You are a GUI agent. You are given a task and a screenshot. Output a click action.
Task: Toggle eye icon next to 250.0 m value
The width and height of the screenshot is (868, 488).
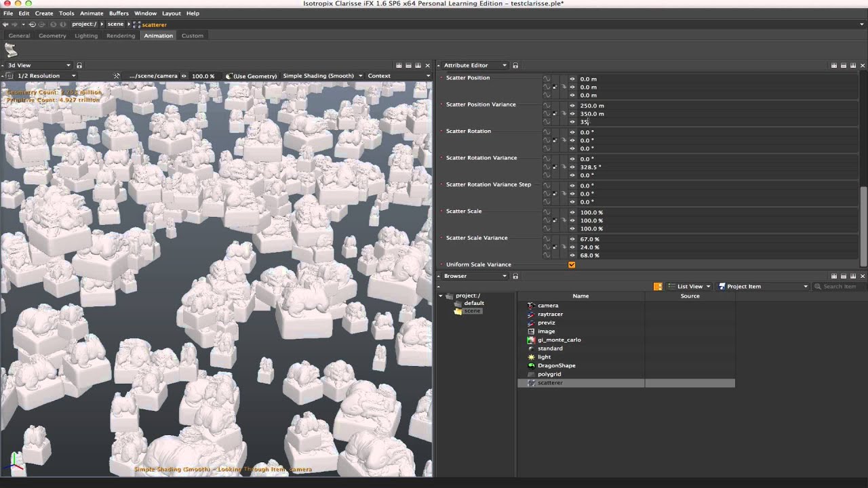[x=572, y=106]
